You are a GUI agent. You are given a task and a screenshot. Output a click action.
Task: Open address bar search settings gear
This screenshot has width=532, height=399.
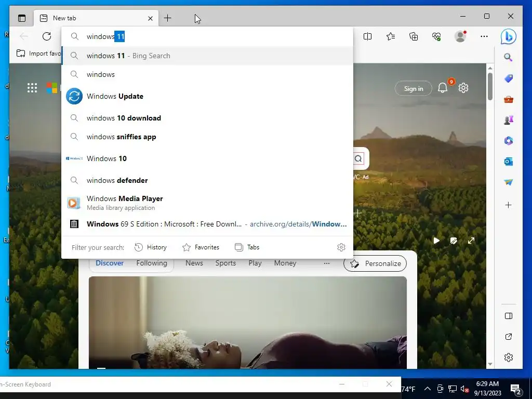click(341, 247)
